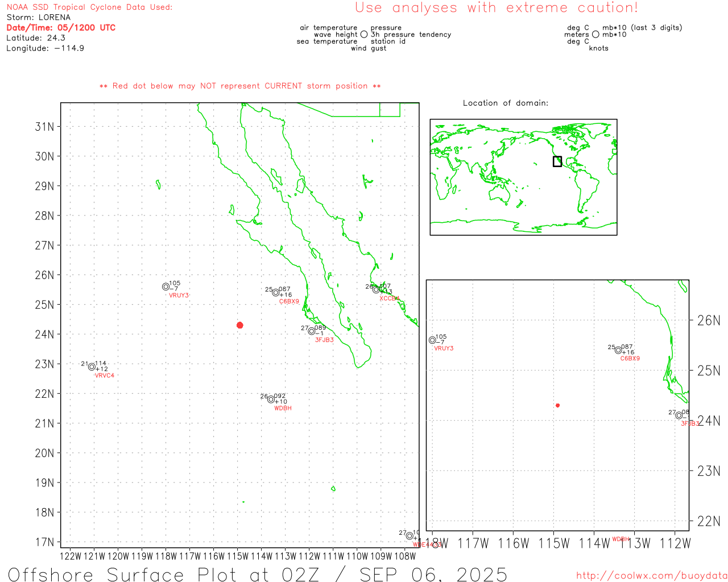The width and height of the screenshot is (728, 582).
Task: Select station marker VRUY3 on main map
Action: [166, 286]
